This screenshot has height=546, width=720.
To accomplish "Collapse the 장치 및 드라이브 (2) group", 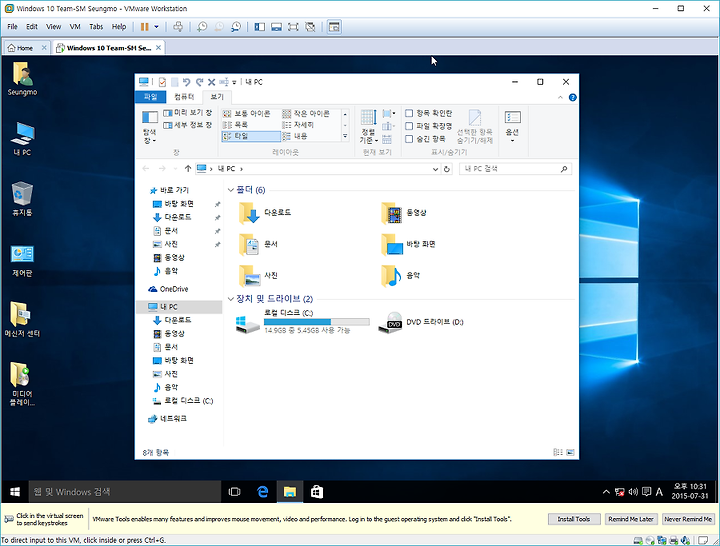I will (231, 299).
